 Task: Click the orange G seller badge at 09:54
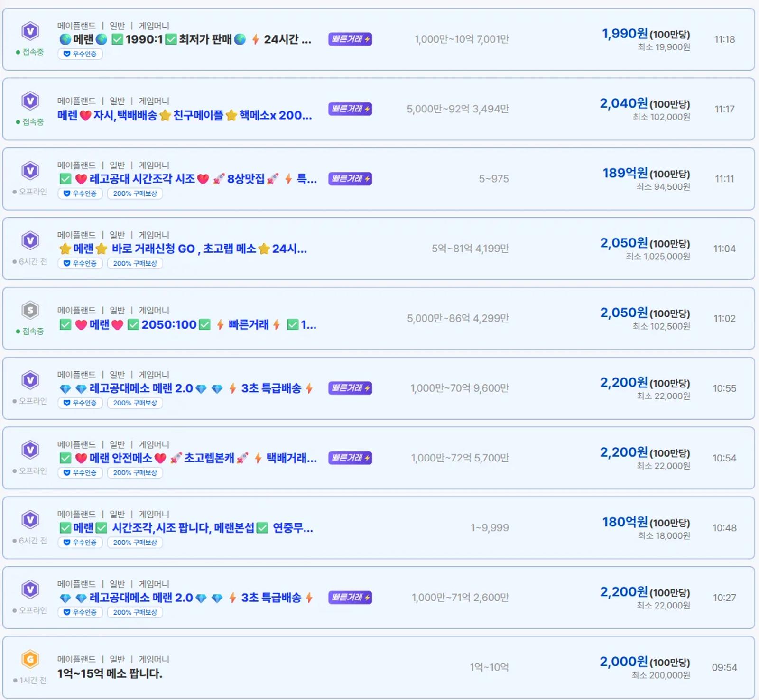(30, 659)
